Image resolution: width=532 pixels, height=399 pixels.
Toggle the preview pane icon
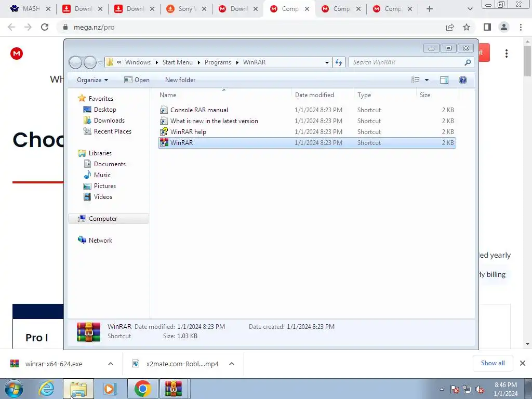click(444, 79)
